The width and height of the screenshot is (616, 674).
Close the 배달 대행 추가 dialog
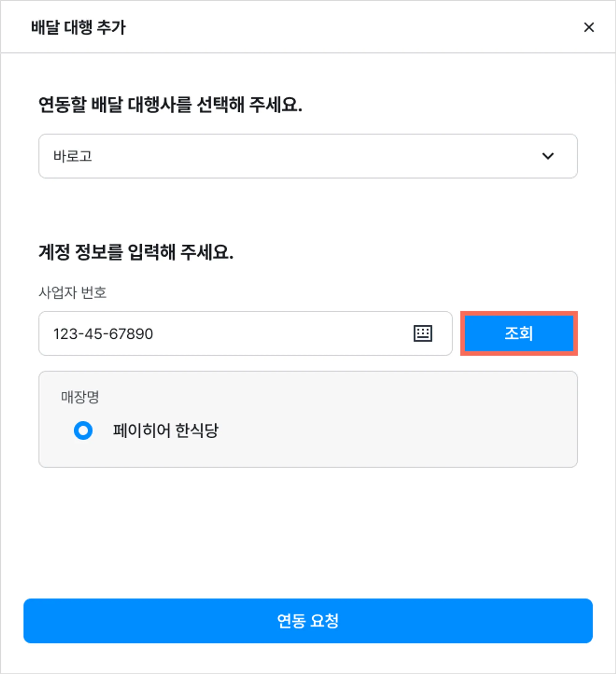(589, 27)
